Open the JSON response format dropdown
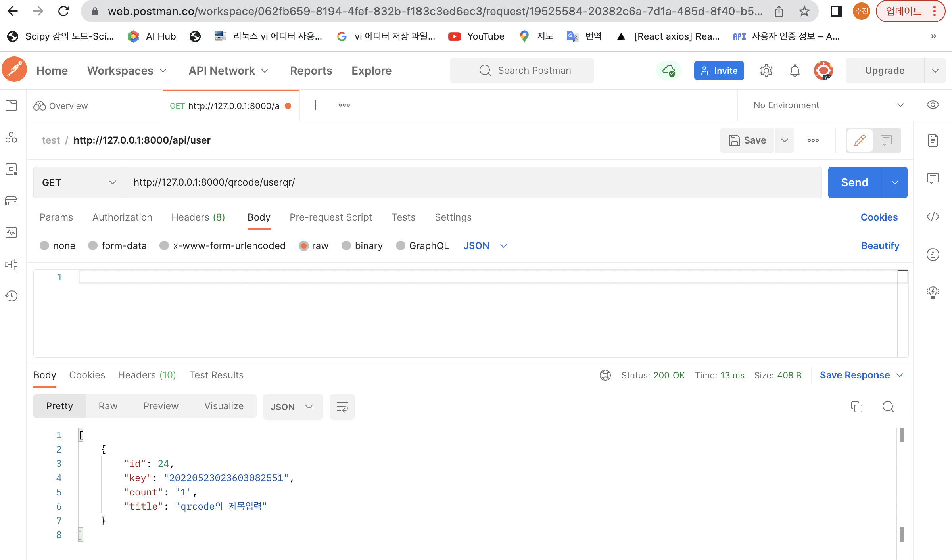 [x=292, y=407]
